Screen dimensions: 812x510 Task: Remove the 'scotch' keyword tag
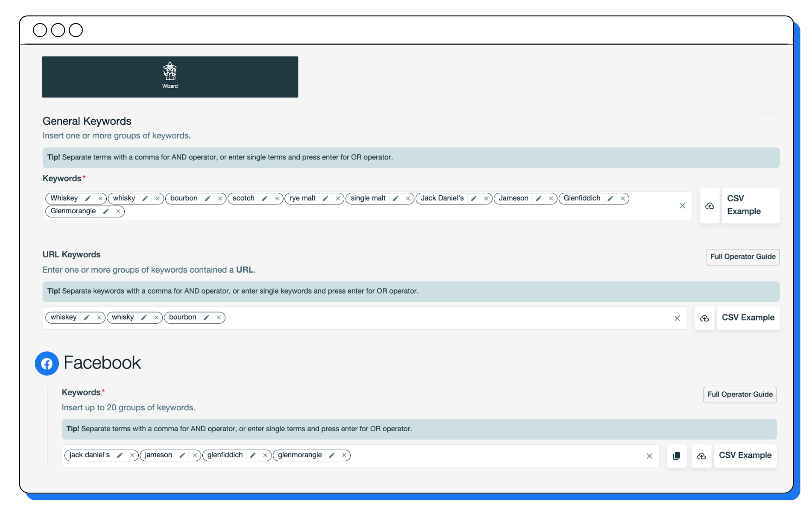click(x=277, y=198)
